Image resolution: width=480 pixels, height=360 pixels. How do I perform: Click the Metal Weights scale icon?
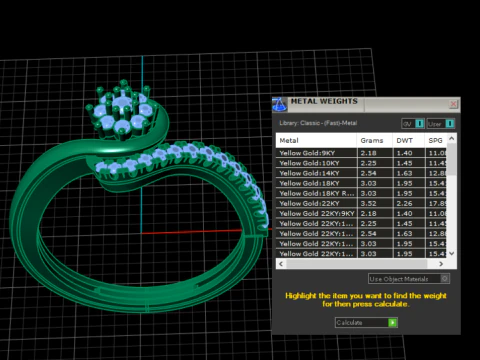tap(280, 105)
